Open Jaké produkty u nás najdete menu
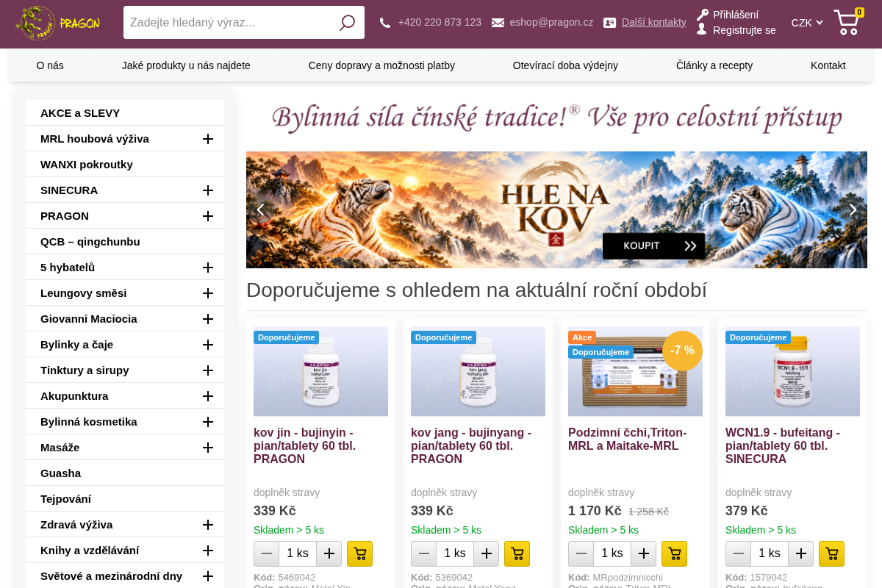The height and width of the screenshot is (588, 882). click(186, 65)
